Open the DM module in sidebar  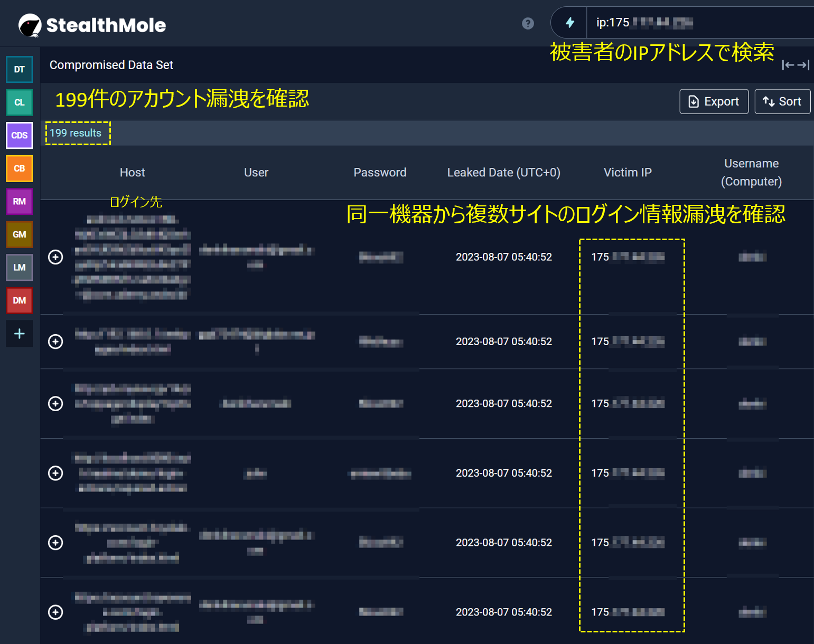[x=20, y=300]
